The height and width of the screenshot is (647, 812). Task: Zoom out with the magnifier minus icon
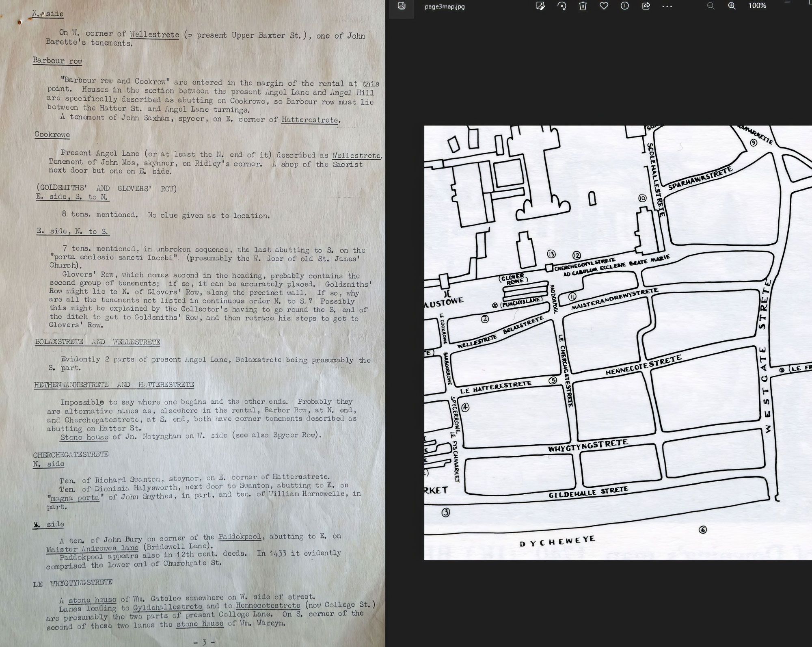[x=710, y=6]
